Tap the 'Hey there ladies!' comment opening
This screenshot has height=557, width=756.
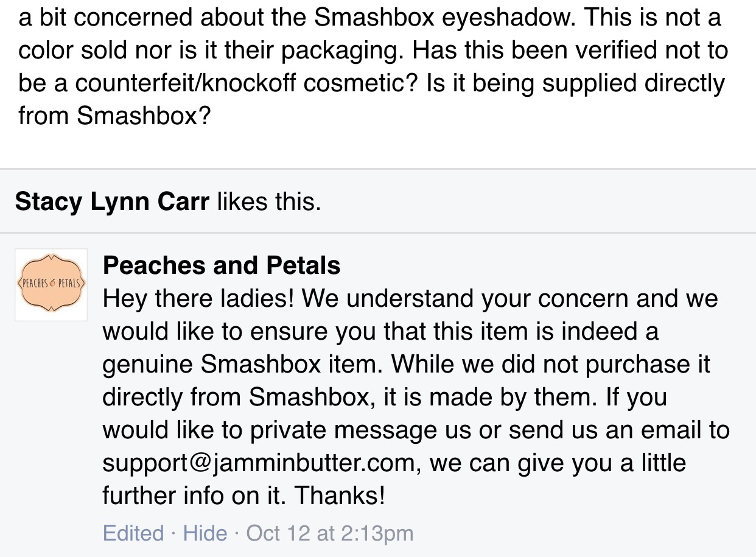pyautogui.click(x=199, y=299)
